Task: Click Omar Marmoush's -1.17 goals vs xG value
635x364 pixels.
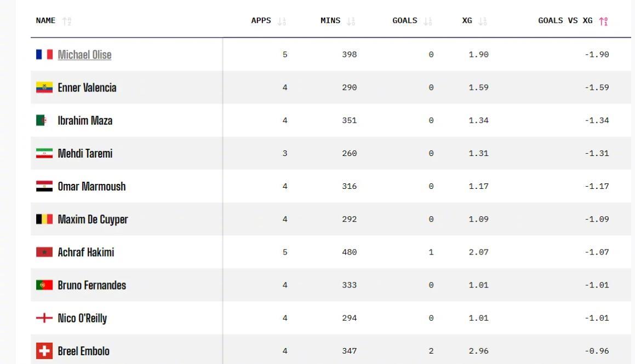Action: 597,187
